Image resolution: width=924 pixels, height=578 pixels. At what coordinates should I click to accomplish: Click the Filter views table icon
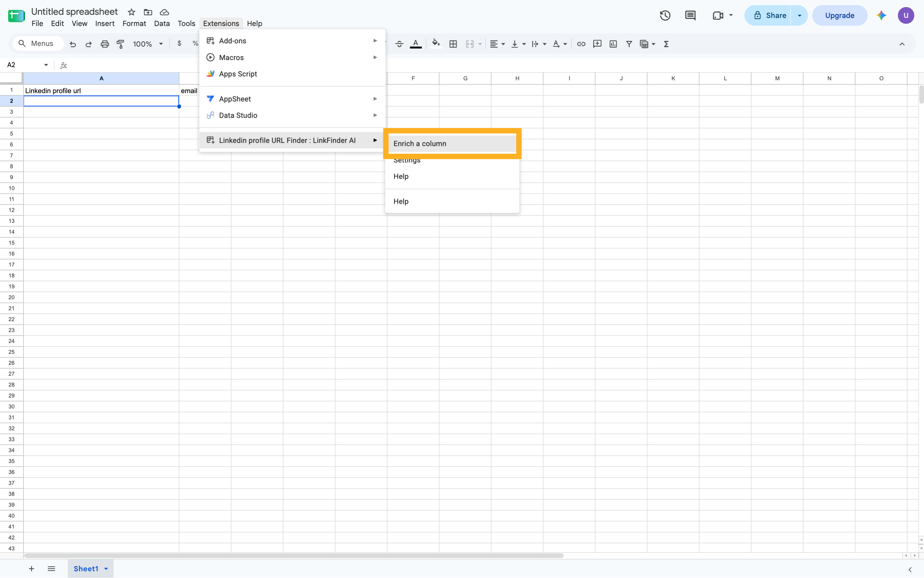(644, 44)
